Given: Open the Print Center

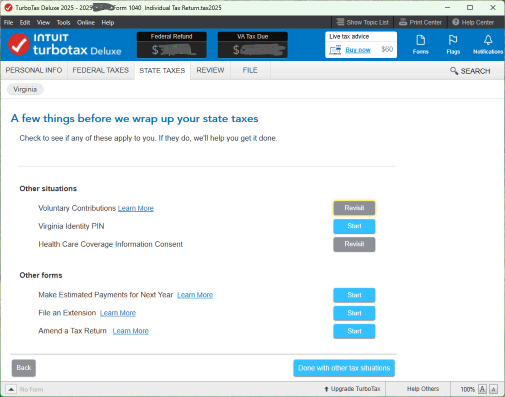Looking at the screenshot, I should tap(420, 22).
